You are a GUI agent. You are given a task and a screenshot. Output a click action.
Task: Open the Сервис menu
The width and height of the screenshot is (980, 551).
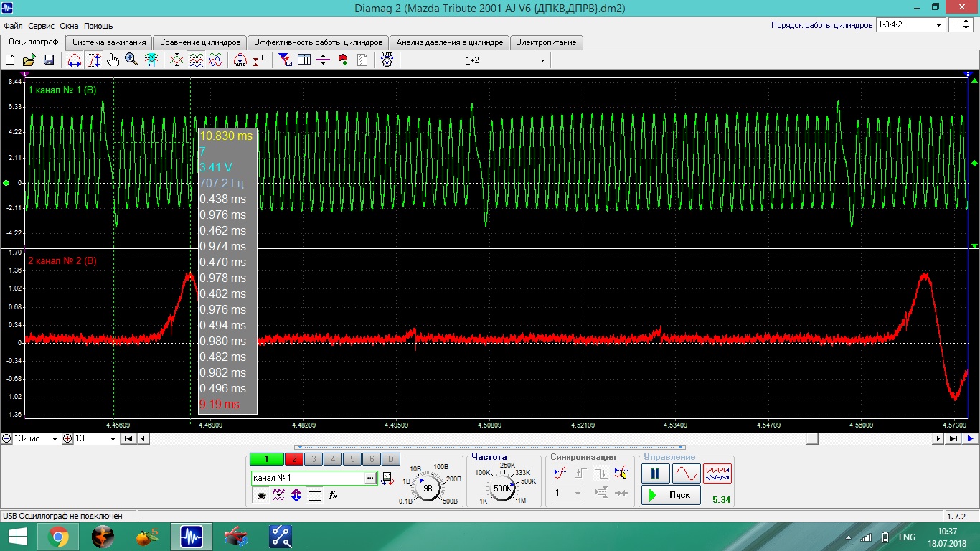pyautogui.click(x=42, y=26)
